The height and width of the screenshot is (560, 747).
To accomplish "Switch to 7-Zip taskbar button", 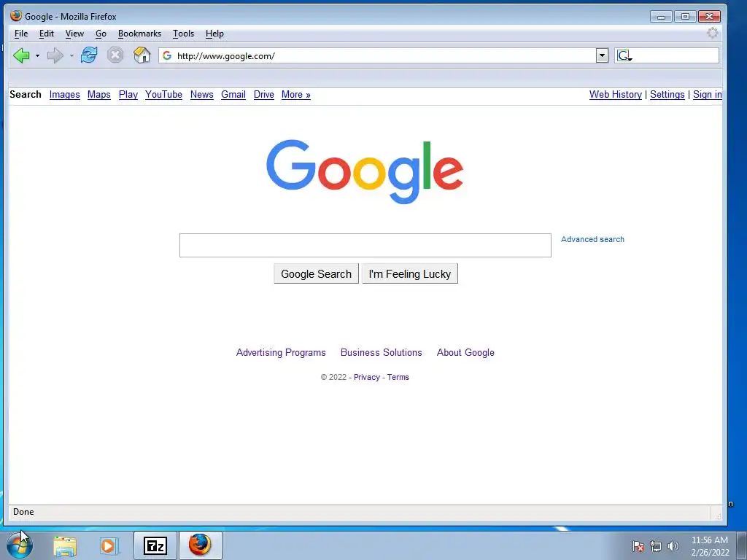I will (155, 545).
